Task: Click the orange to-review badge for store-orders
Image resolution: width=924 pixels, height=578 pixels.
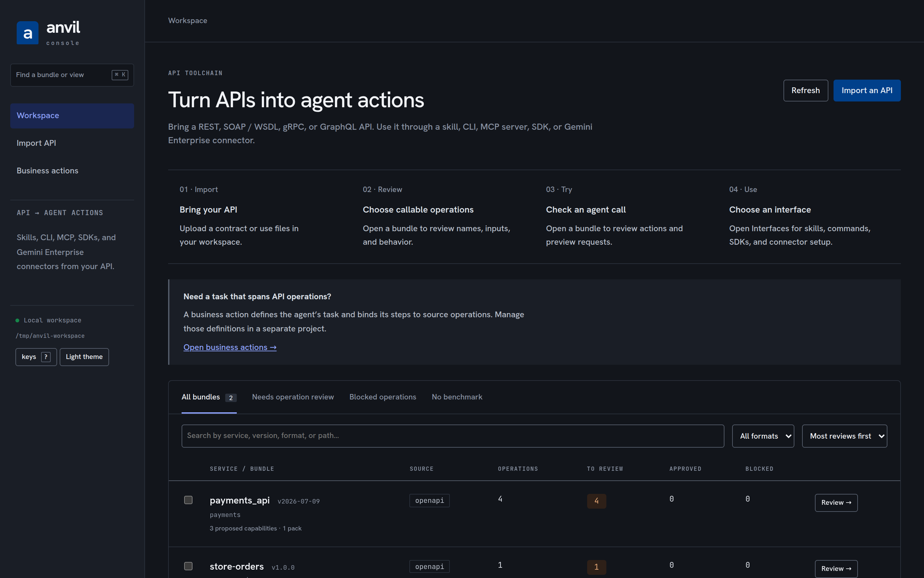Action: tap(596, 567)
